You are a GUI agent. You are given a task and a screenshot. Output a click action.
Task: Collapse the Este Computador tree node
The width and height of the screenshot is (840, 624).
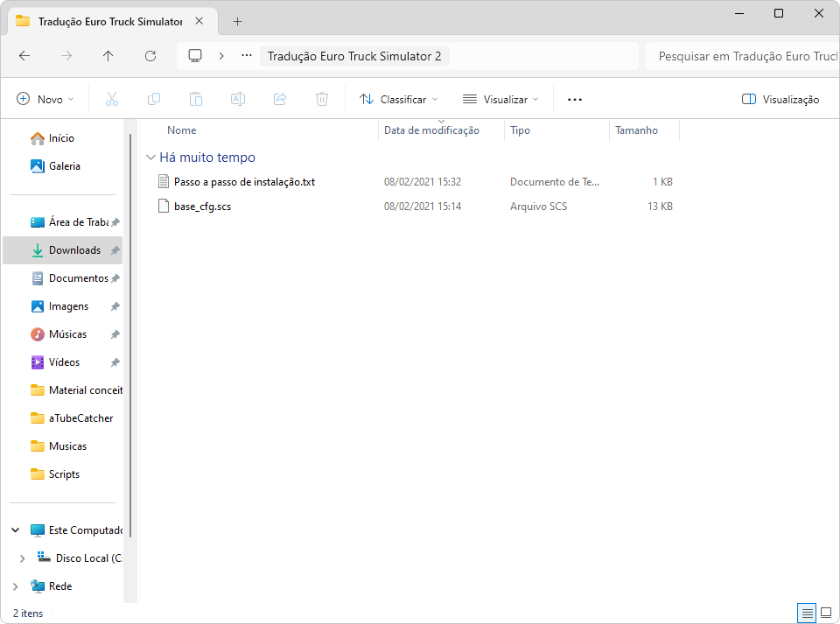coord(16,530)
